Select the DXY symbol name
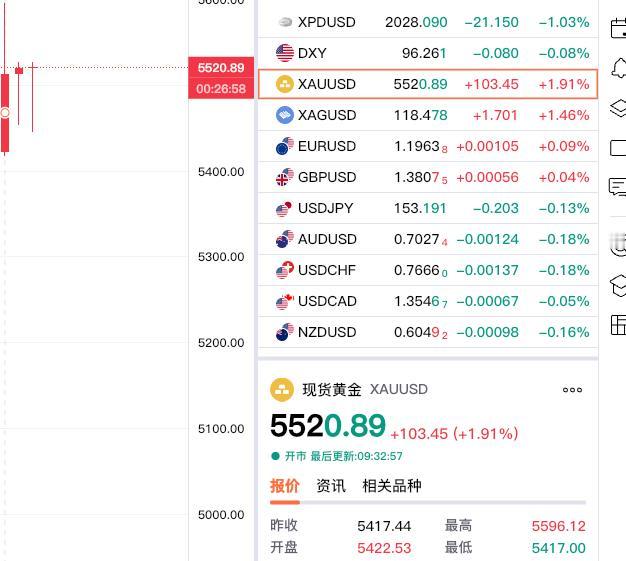 [x=312, y=53]
